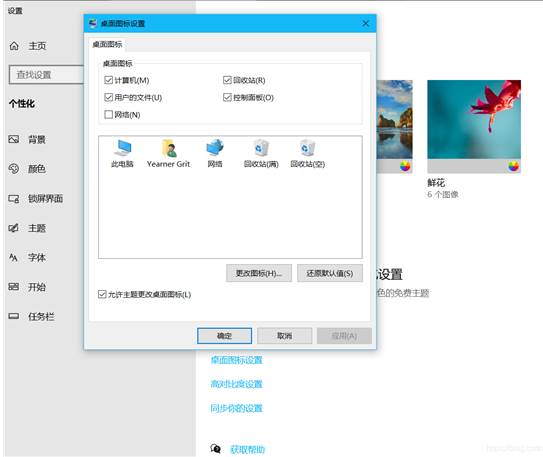This screenshot has width=543, height=457.
Task: Click the 6 个图像 image count text
Action: click(x=443, y=194)
